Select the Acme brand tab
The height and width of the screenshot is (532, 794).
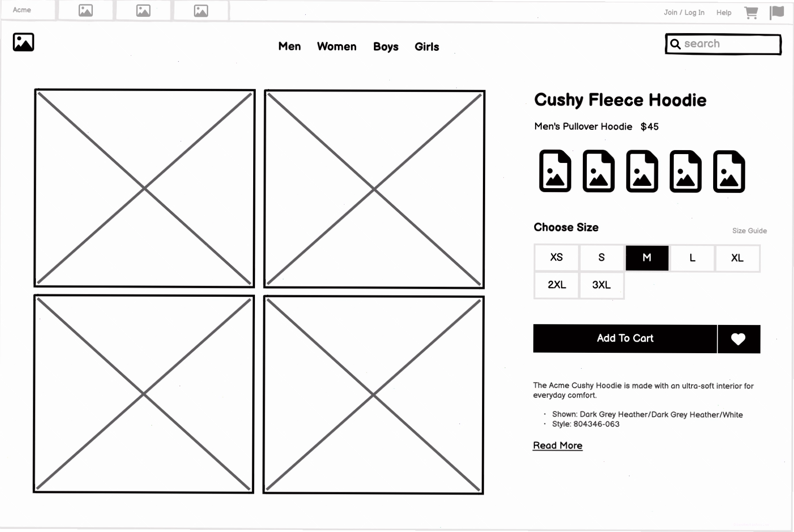click(x=27, y=10)
